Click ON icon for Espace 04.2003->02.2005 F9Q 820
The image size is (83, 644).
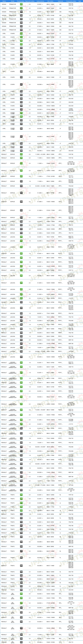click(21, 186)
